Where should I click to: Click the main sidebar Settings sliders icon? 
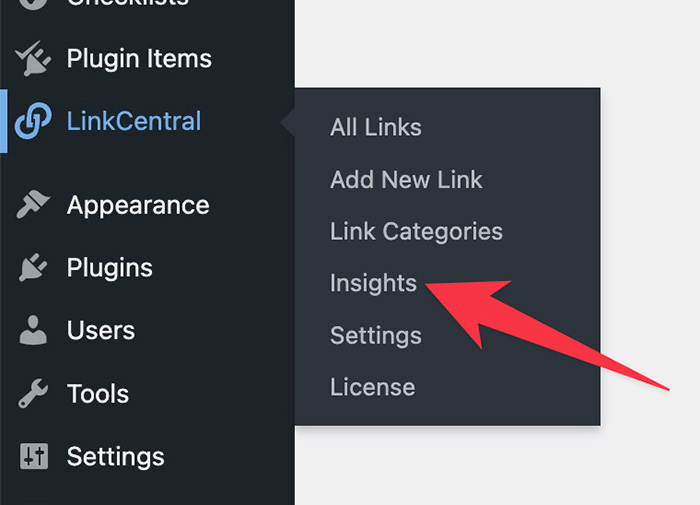(x=33, y=457)
